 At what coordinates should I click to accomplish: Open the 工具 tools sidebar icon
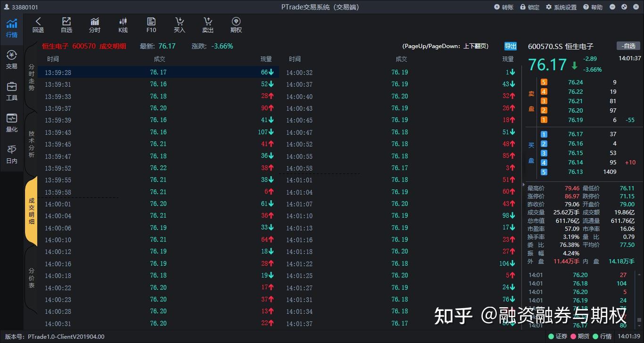tap(12, 91)
